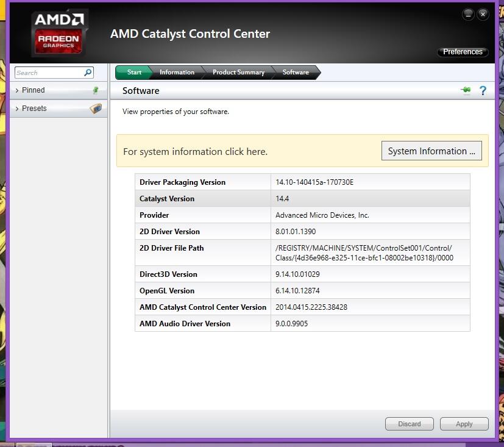Select the value 14.10-140415a-170730E
504x447 pixels.
pyautogui.click(x=314, y=182)
